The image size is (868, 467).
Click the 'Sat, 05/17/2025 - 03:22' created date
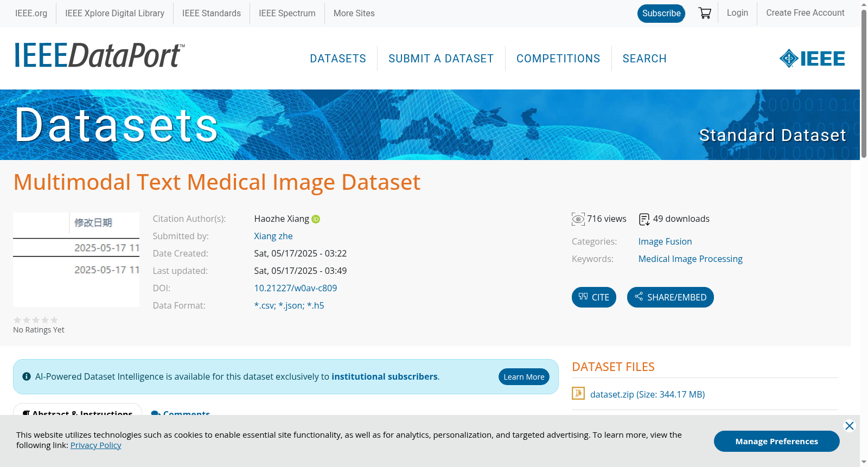tap(301, 253)
